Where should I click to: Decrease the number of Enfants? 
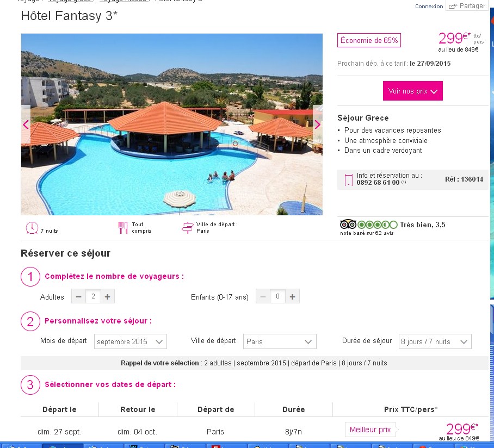[x=263, y=296]
